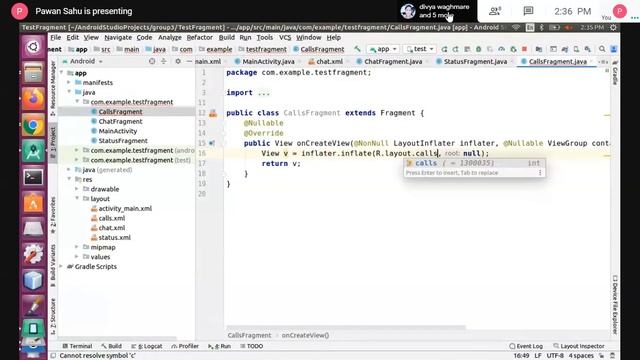The image size is (640, 360).
Task: Click the editor horizontal scrollbar
Action: tap(346, 327)
